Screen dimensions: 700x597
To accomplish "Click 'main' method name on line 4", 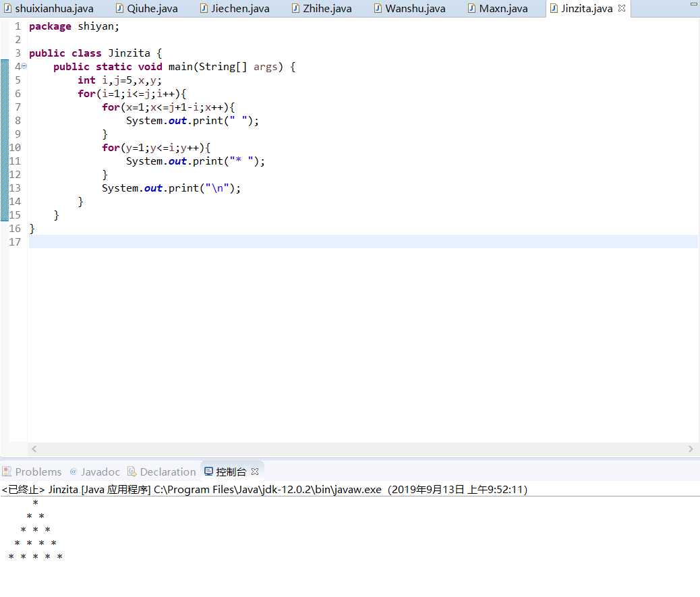I will 180,67.
